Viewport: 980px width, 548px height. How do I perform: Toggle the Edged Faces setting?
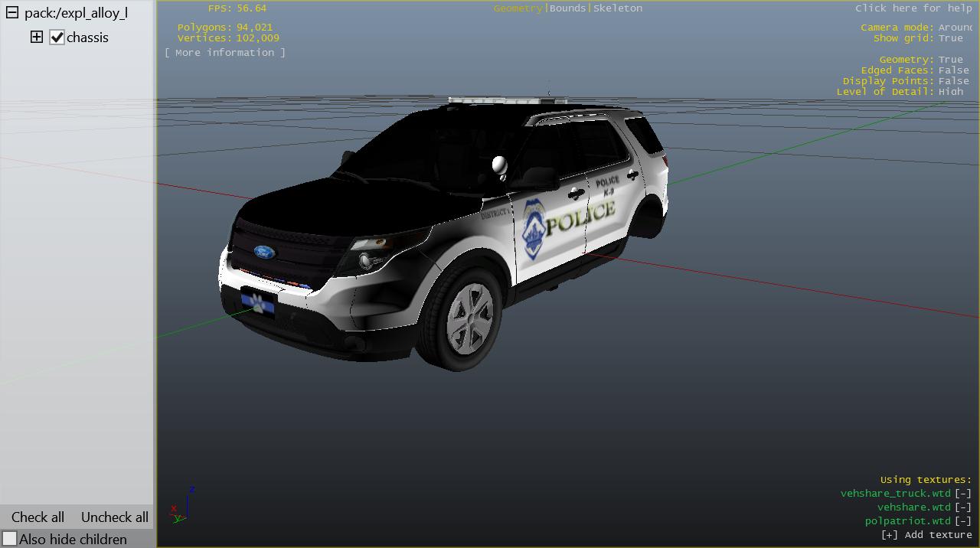pyautogui.click(x=953, y=70)
